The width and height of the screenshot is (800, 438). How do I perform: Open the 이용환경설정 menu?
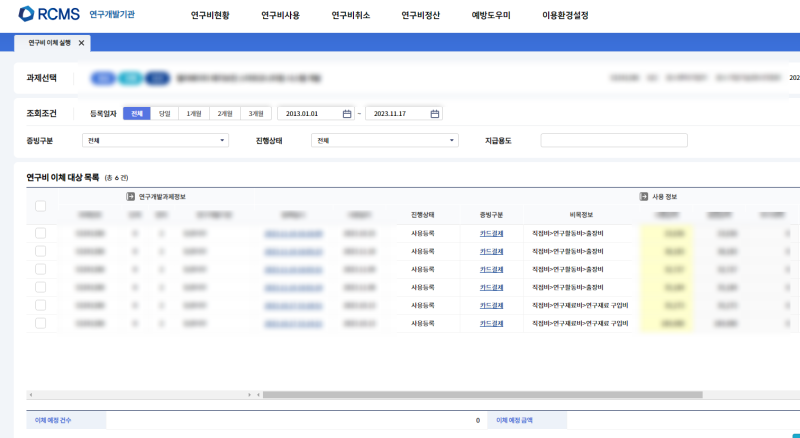[565, 15]
